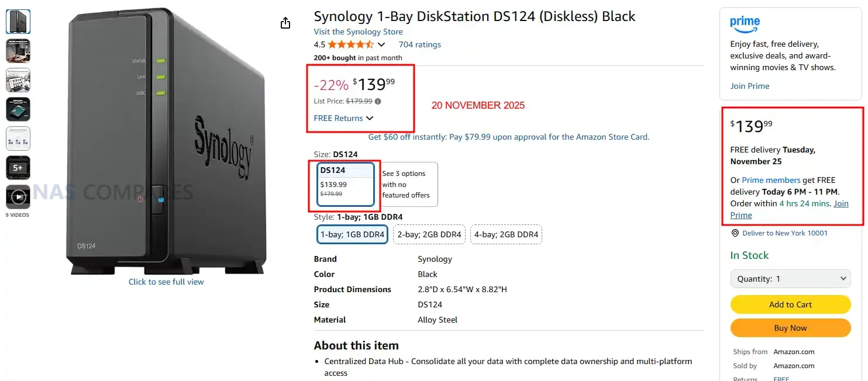
Task: Select the DS124 size option
Action: pos(346,185)
